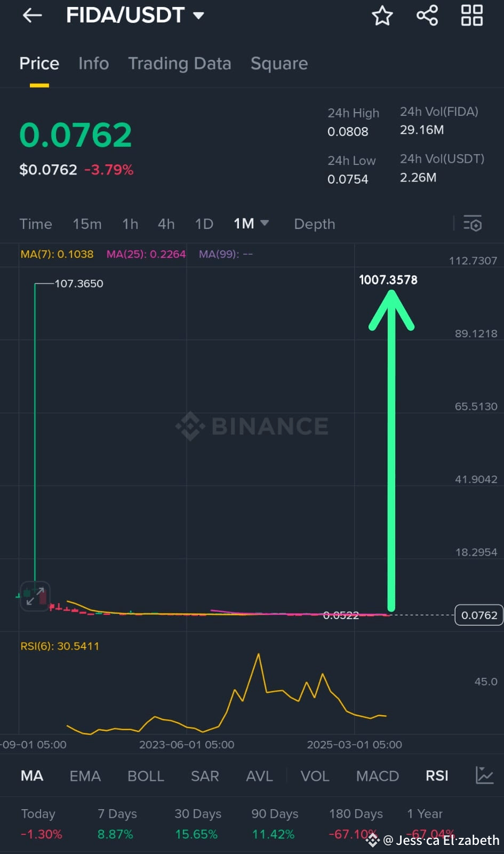Click the 24h Vol(USDT) value 2.26M
The width and height of the screenshot is (504, 854).
(x=418, y=178)
